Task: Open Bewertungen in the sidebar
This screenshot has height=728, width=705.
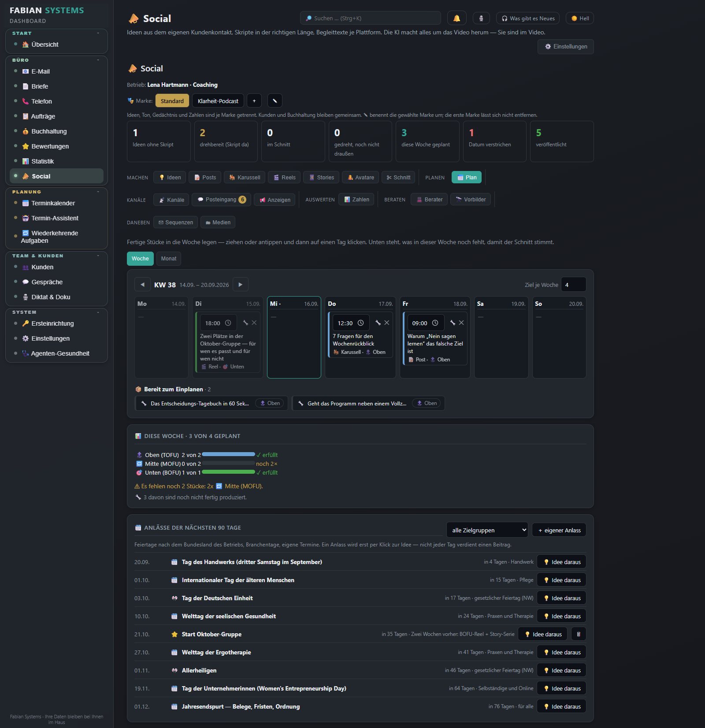Action: click(56, 146)
